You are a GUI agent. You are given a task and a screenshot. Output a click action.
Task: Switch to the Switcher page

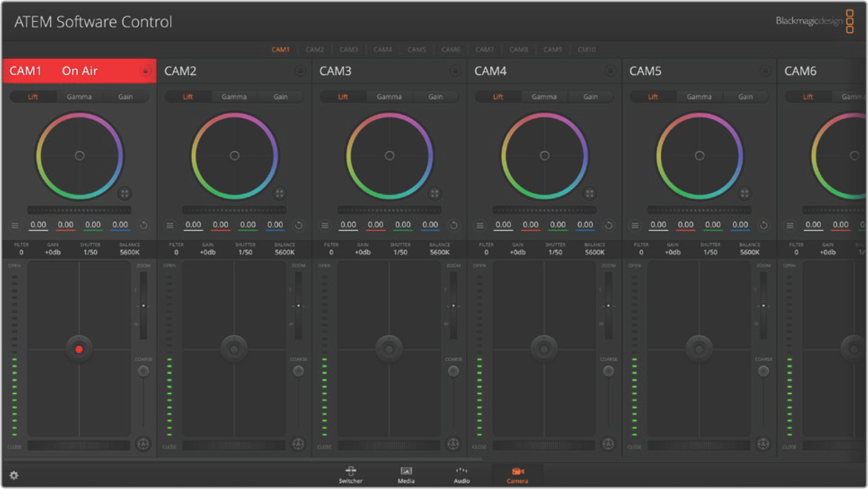pos(351,475)
